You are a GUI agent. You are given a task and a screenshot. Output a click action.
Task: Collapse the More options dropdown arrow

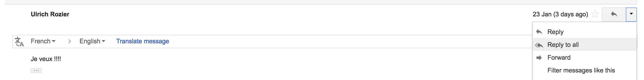point(631,14)
